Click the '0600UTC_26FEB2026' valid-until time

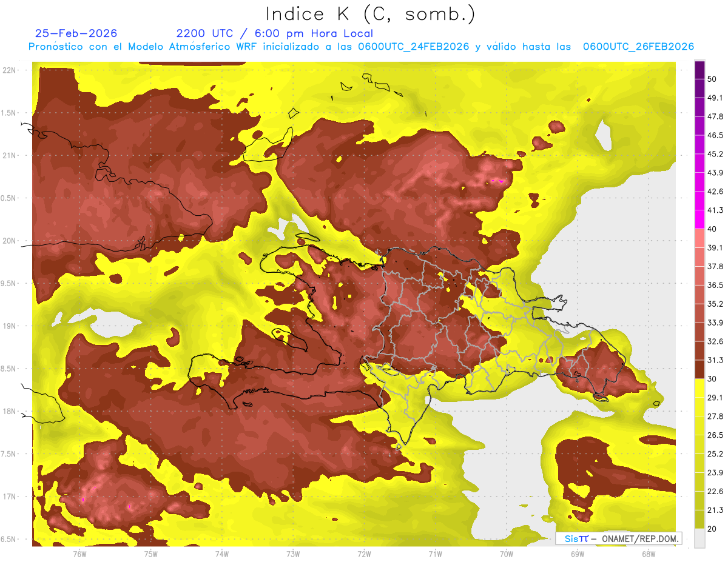pos(638,47)
